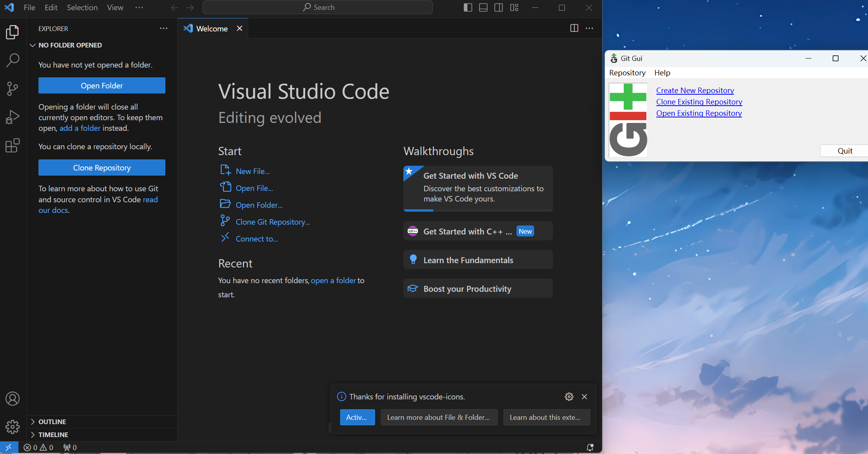The width and height of the screenshot is (868, 454).
Task: Split the editor to the right
Action: coord(574,28)
